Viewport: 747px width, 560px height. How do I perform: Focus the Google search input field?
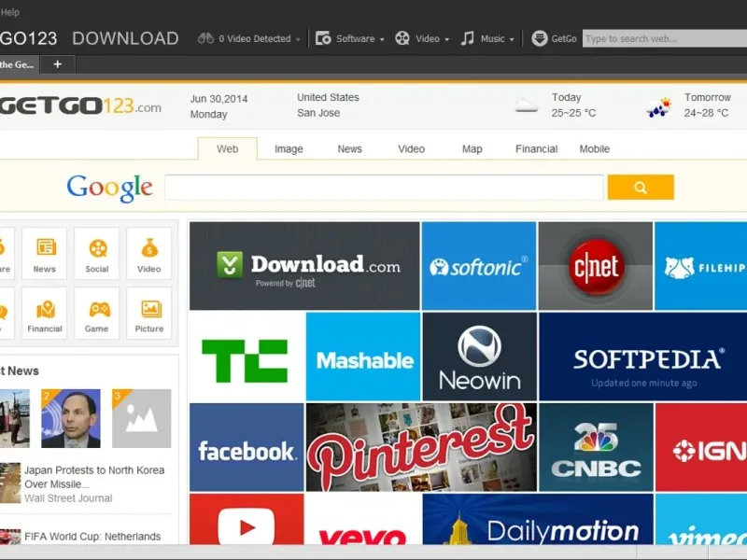pyautogui.click(x=384, y=188)
